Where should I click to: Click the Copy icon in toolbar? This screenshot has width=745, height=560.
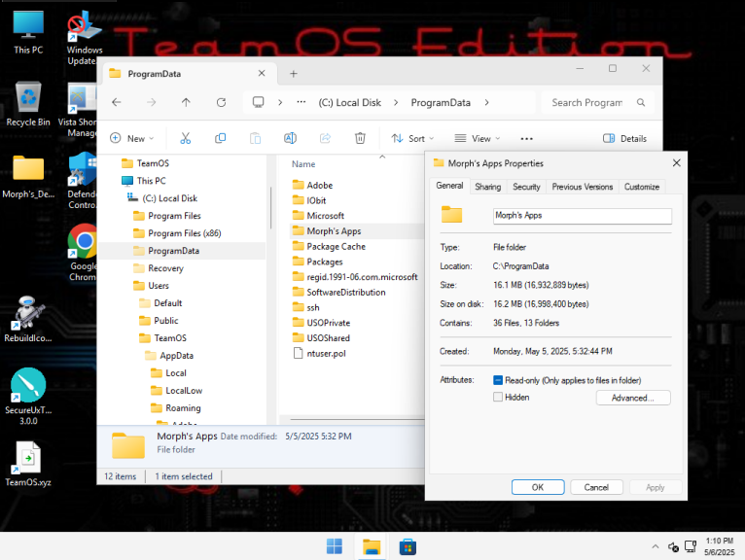(220, 138)
